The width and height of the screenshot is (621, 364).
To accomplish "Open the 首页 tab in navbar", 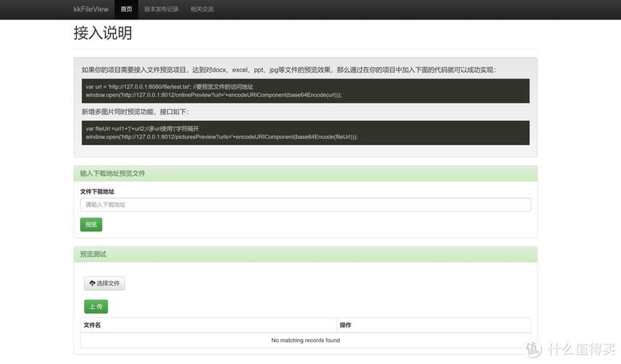I will tap(127, 9).
